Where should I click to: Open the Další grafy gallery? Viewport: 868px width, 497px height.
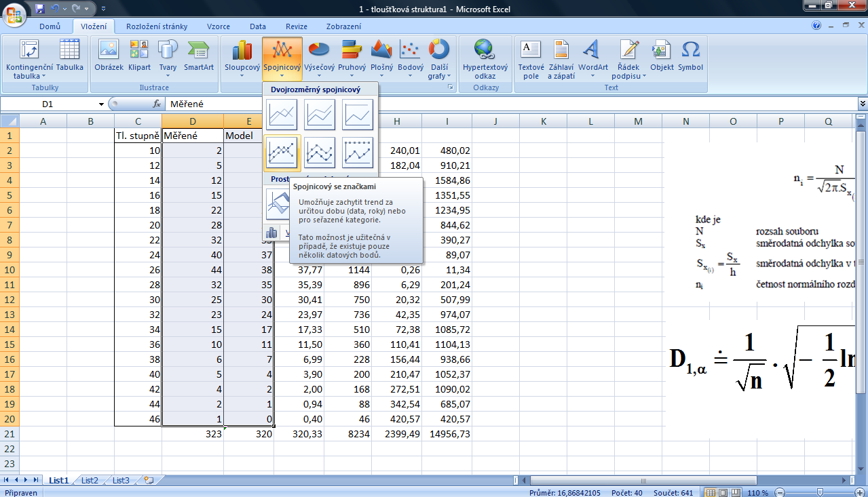click(439, 60)
